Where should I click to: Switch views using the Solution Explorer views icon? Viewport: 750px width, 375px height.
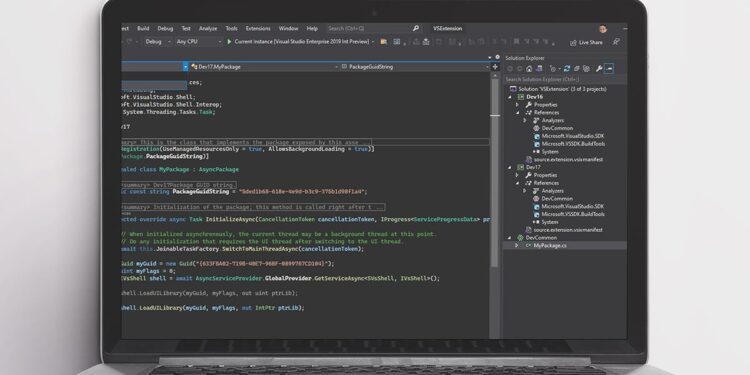(x=539, y=69)
